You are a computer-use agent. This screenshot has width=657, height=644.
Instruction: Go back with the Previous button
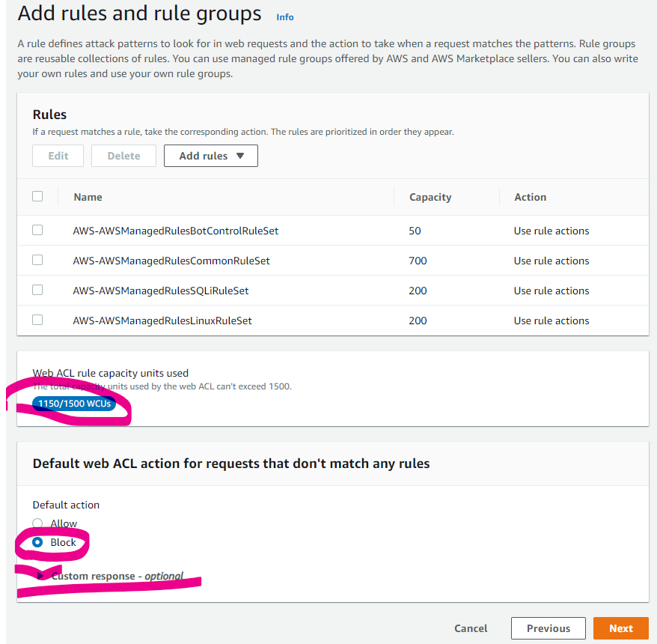(x=548, y=628)
